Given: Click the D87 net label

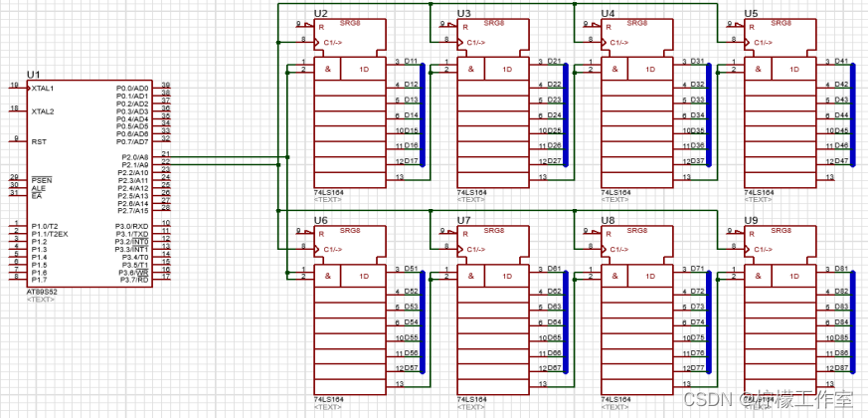Looking at the screenshot, I should click(x=841, y=368).
